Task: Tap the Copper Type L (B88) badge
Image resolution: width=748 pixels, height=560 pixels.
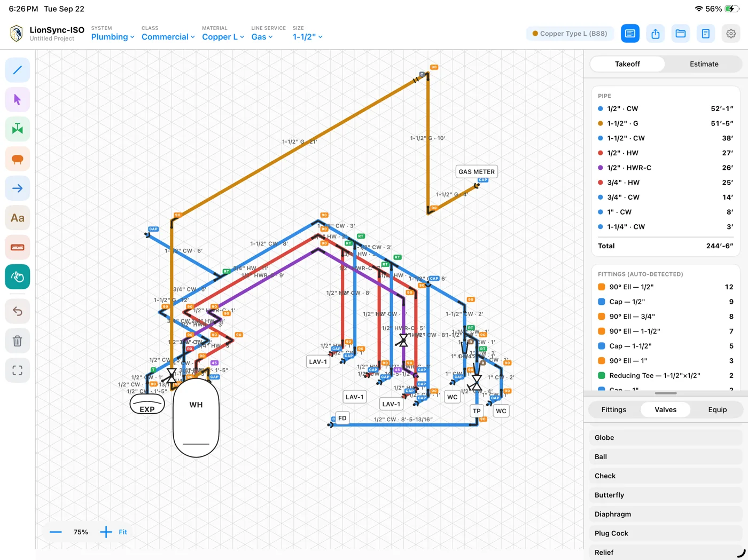Action: (570, 34)
